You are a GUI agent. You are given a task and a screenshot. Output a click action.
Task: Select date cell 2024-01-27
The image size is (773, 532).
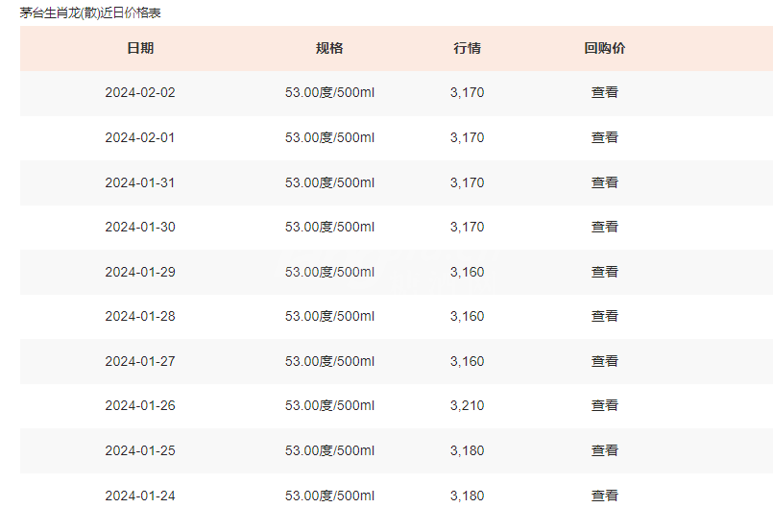click(140, 361)
